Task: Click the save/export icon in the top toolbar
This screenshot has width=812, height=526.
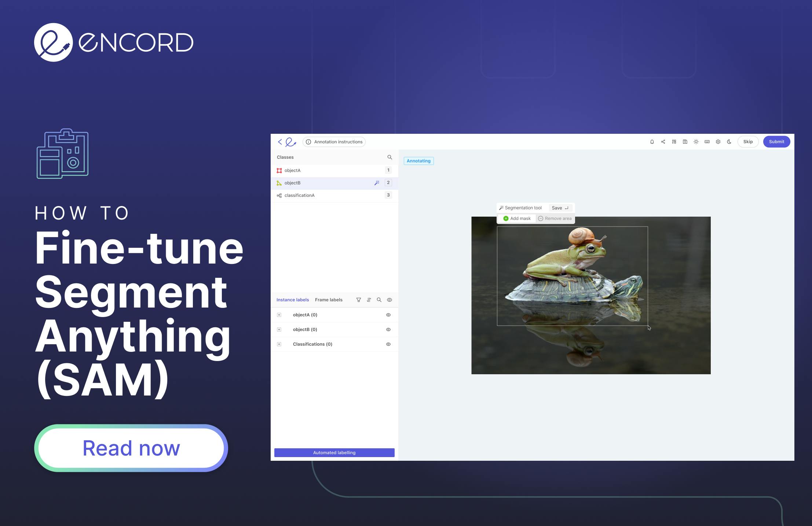Action: (x=685, y=141)
